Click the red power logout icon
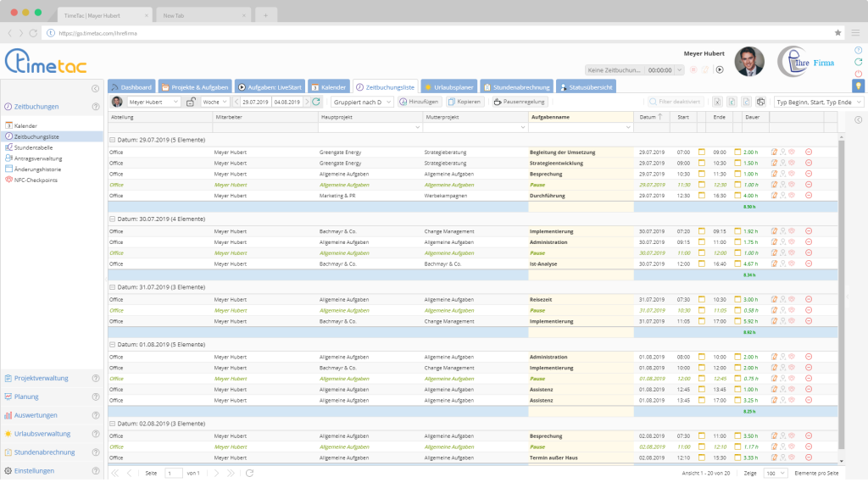The image size is (868, 488). [858, 74]
